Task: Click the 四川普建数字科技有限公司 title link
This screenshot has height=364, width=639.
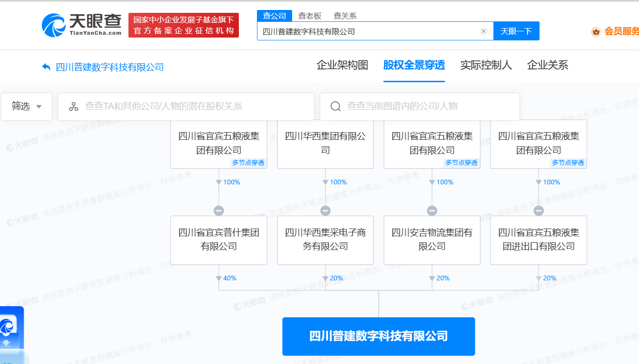Action: point(110,67)
